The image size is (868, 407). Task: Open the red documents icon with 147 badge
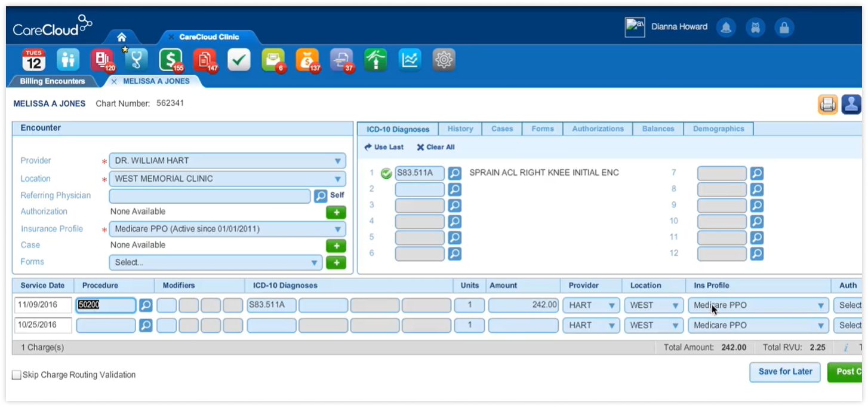point(205,60)
